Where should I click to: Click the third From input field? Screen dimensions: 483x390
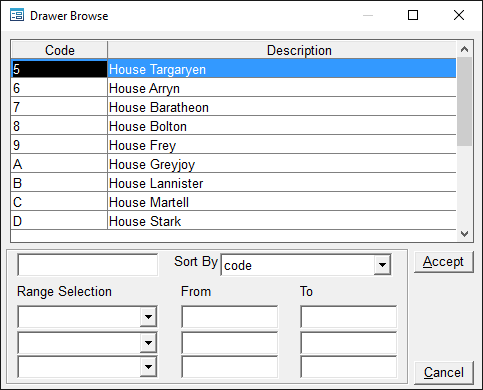[x=229, y=367]
